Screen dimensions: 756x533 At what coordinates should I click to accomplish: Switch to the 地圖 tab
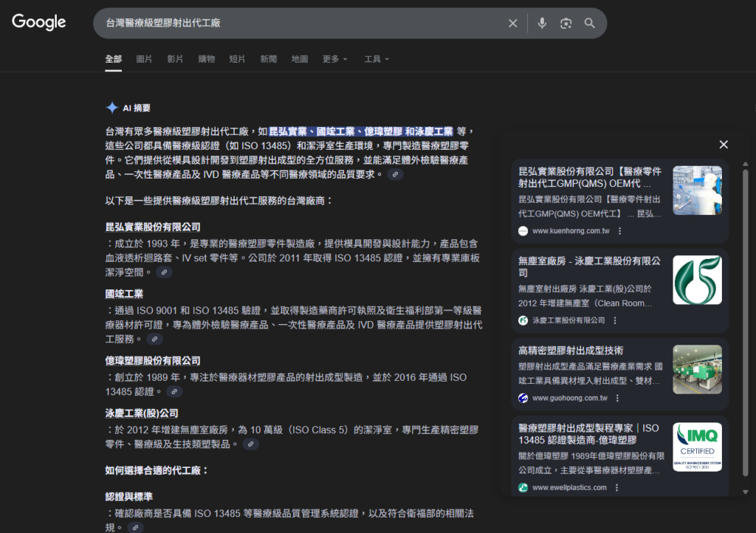300,59
